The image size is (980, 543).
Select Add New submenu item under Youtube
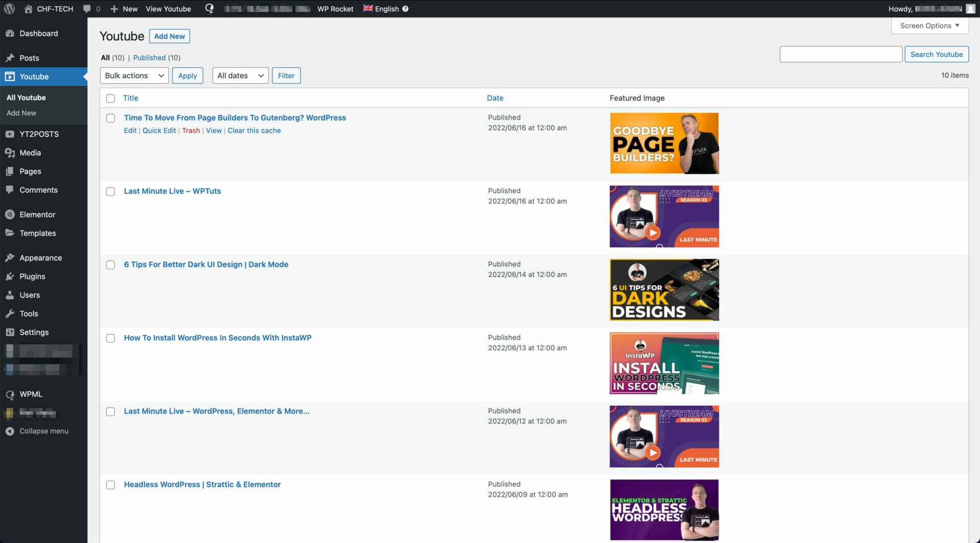[x=21, y=113]
